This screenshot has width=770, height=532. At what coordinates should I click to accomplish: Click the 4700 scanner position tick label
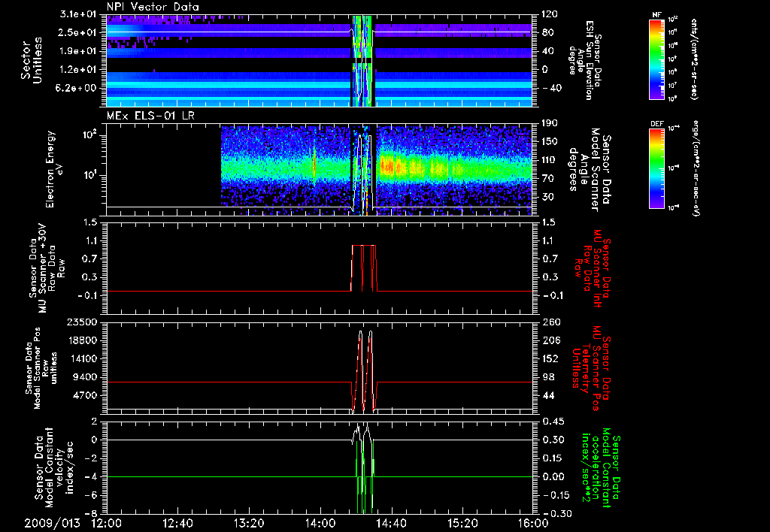click(x=86, y=395)
